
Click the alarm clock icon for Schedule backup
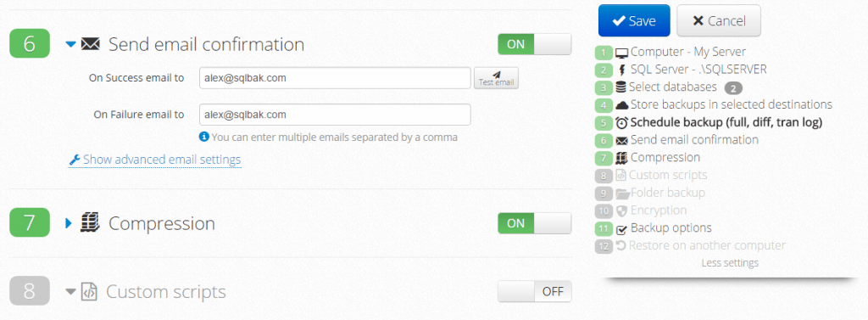pyautogui.click(x=621, y=122)
